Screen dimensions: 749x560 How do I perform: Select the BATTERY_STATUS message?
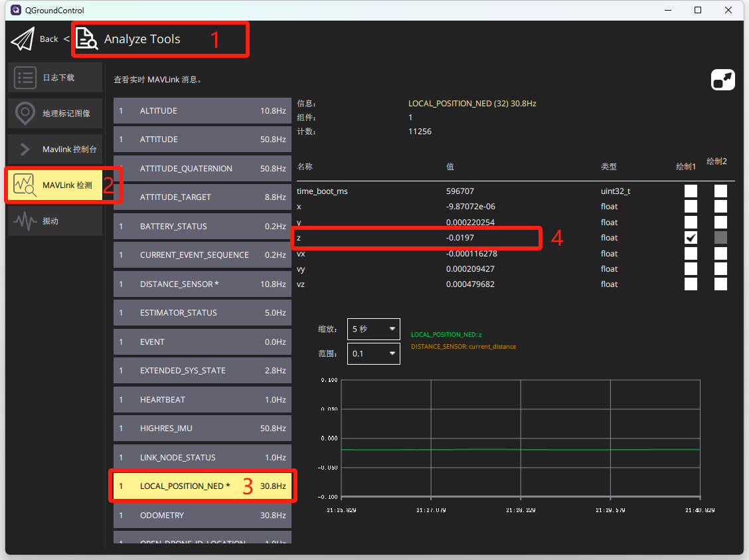(203, 227)
